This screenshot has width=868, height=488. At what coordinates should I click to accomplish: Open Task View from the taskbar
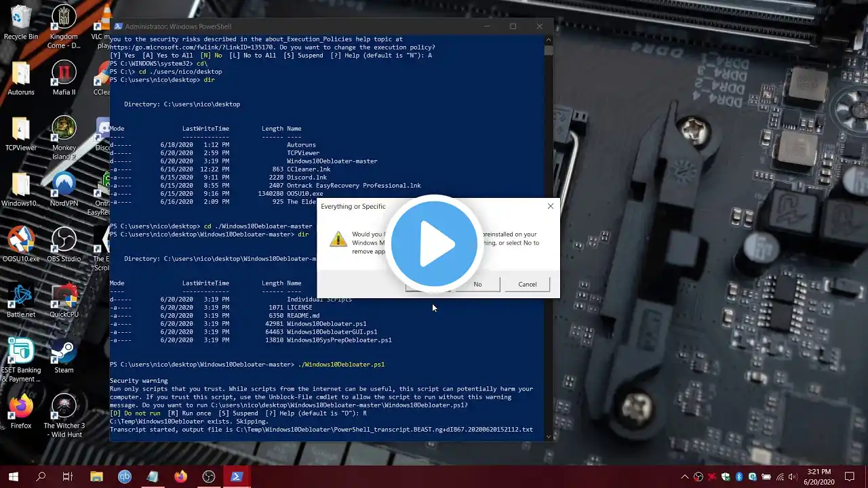[x=68, y=476]
